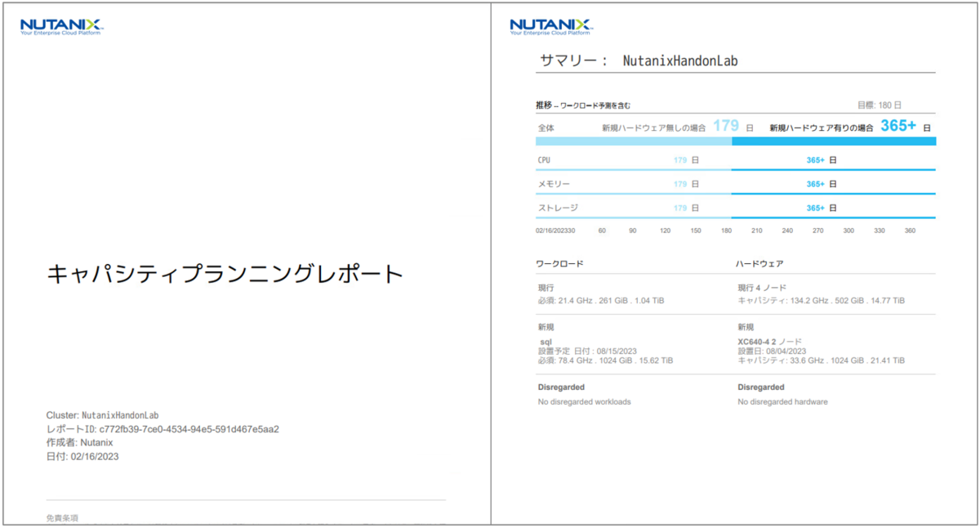
Task: Click the 179 日 value in the メモリー row
Action: pos(686,184)
